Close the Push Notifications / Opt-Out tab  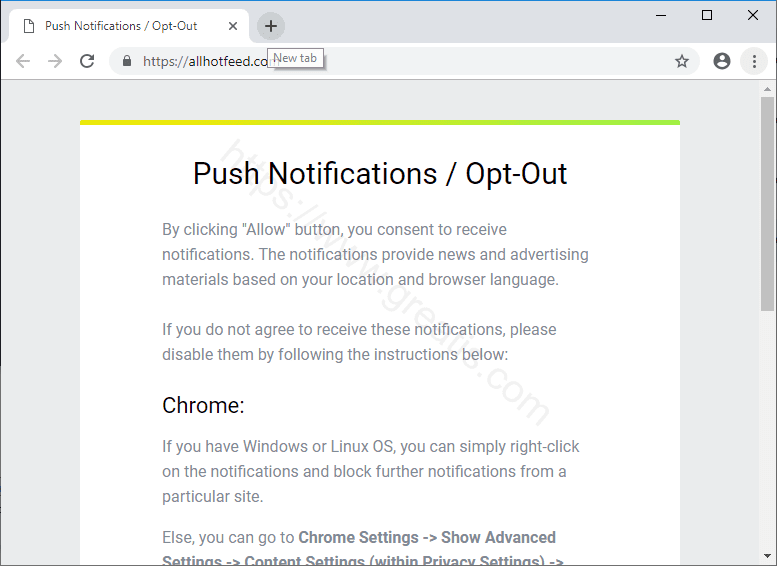tap(233, 26)
